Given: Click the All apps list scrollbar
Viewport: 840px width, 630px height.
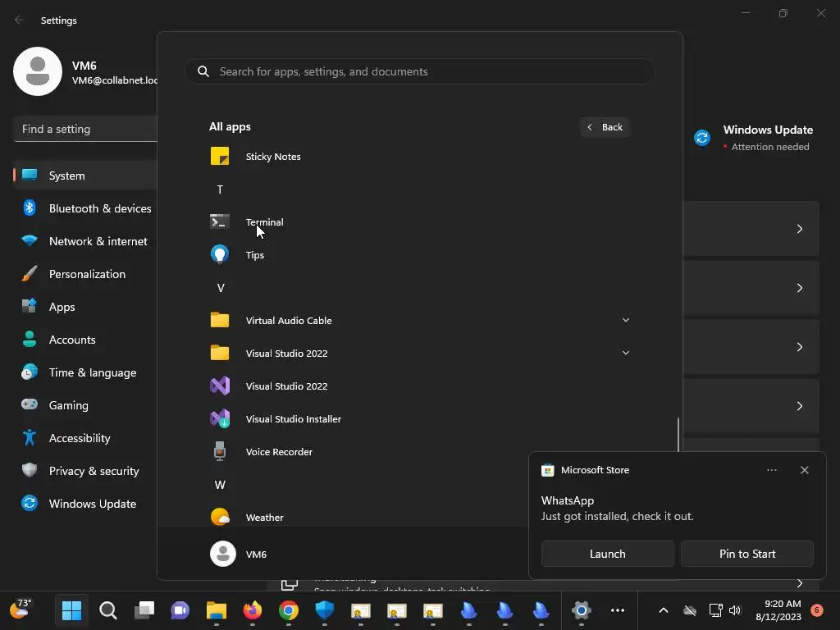Looking at the screenshot, I should (678, 435).
